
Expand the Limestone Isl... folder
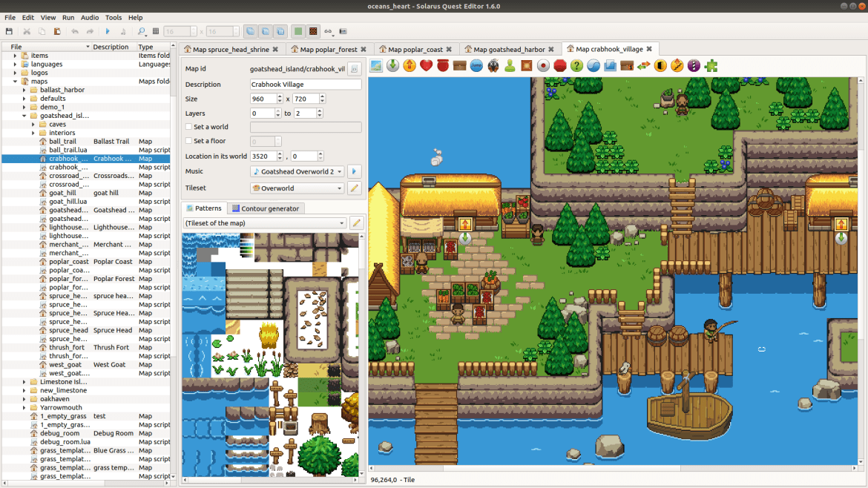24,382
